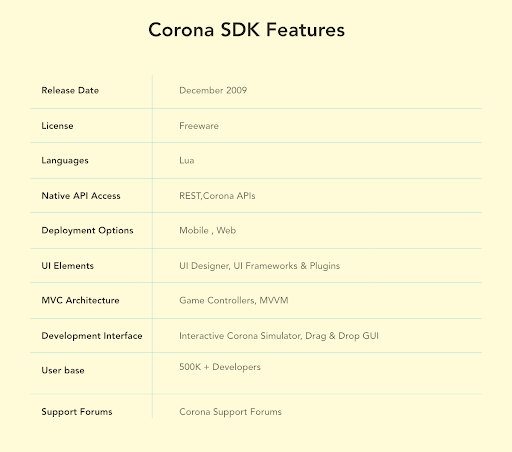Click the December 2009 value
512x452 pixels.
(213, 90)
